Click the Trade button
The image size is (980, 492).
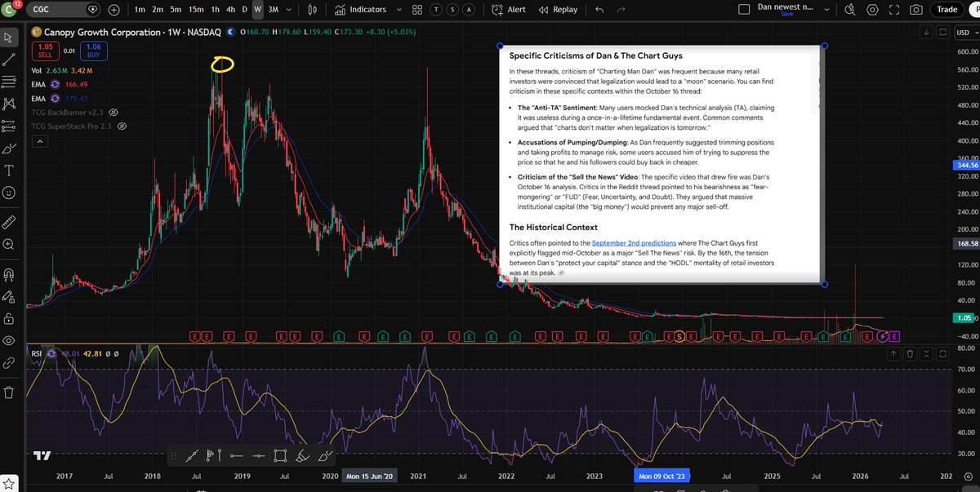(x=947, y=10)
